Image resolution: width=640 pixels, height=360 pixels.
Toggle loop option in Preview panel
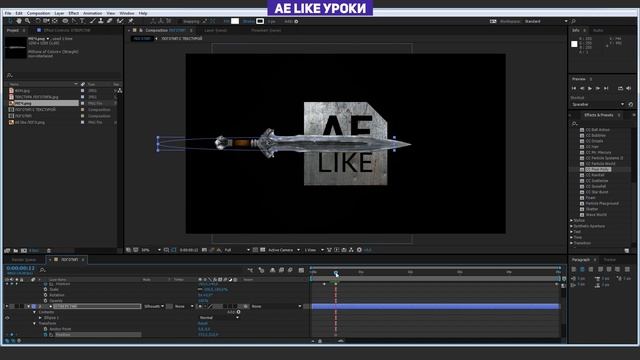620,88
